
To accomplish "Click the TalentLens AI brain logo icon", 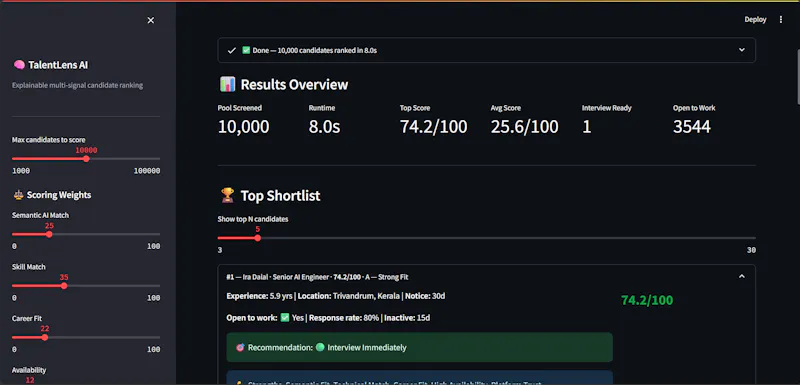I will pyautogui.click(x=19, y=65).
